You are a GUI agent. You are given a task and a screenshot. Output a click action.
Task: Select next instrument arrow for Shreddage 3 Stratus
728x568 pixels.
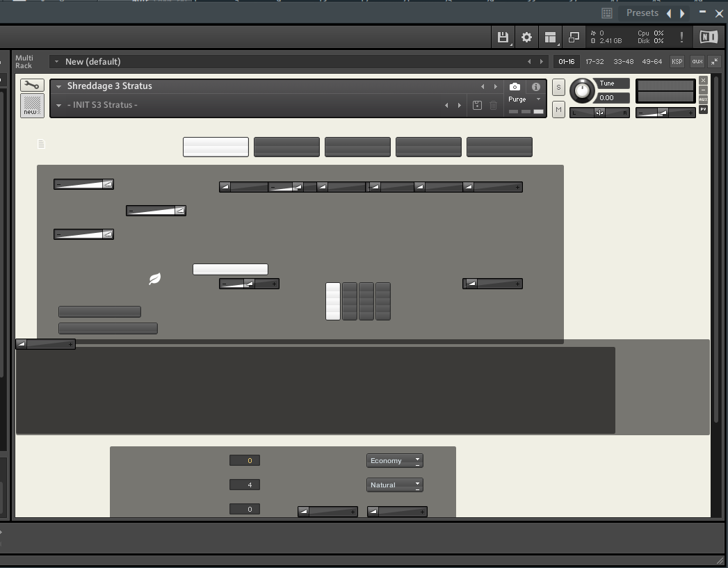pyautogui.click(x=495, y=86)
